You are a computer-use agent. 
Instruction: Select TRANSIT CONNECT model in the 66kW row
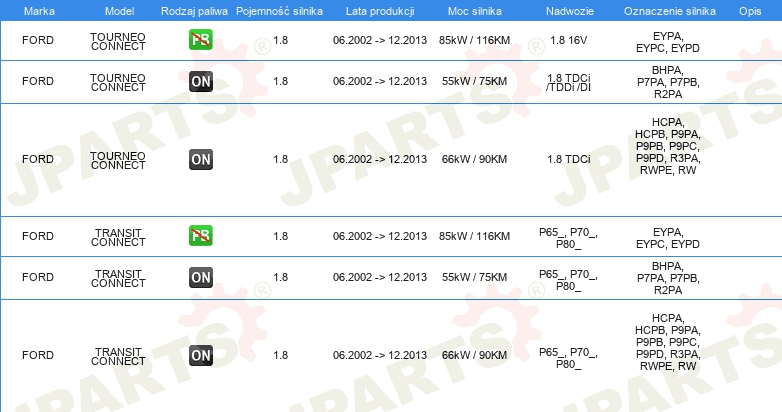tap(118, 357)
